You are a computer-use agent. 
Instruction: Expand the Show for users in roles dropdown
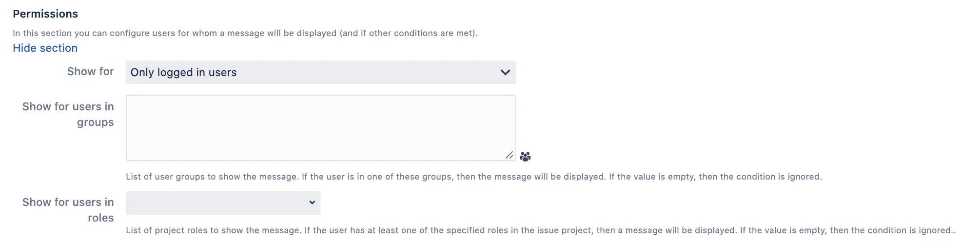click(223, 203)
